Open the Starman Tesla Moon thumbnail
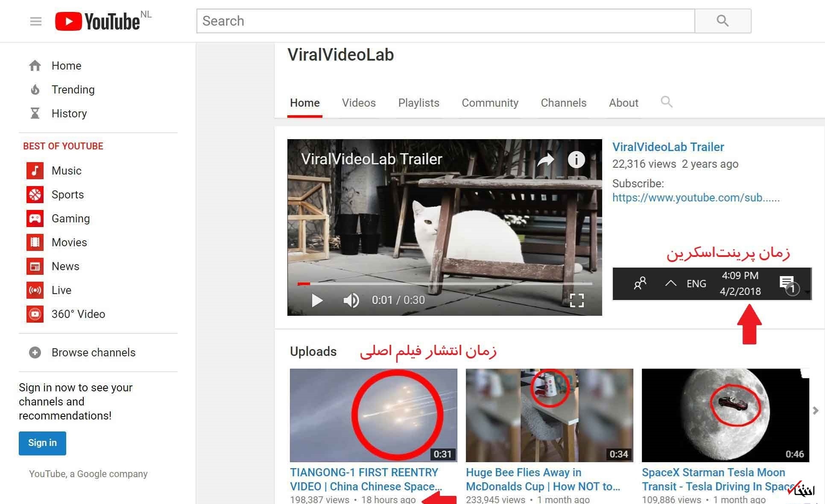 [x=726, y=415]
